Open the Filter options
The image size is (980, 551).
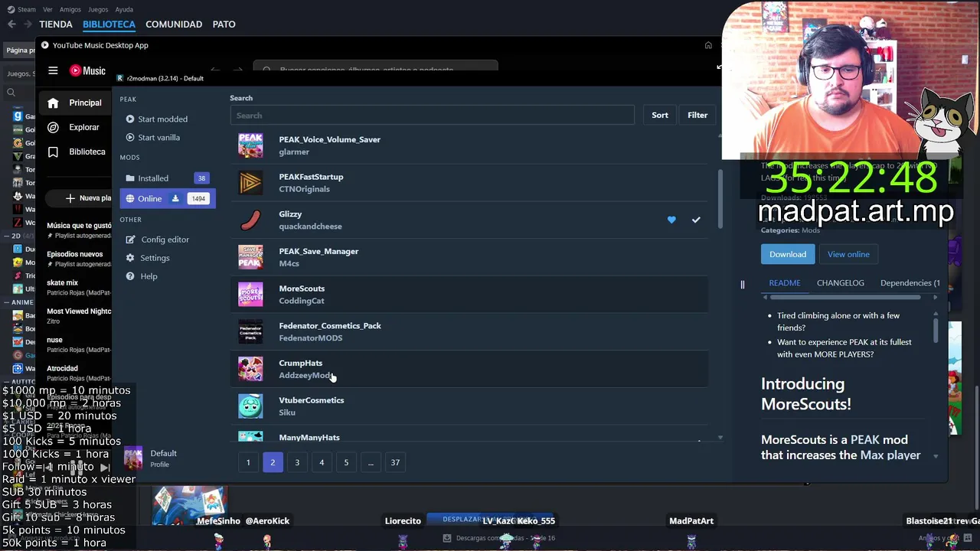click(697, 115)
